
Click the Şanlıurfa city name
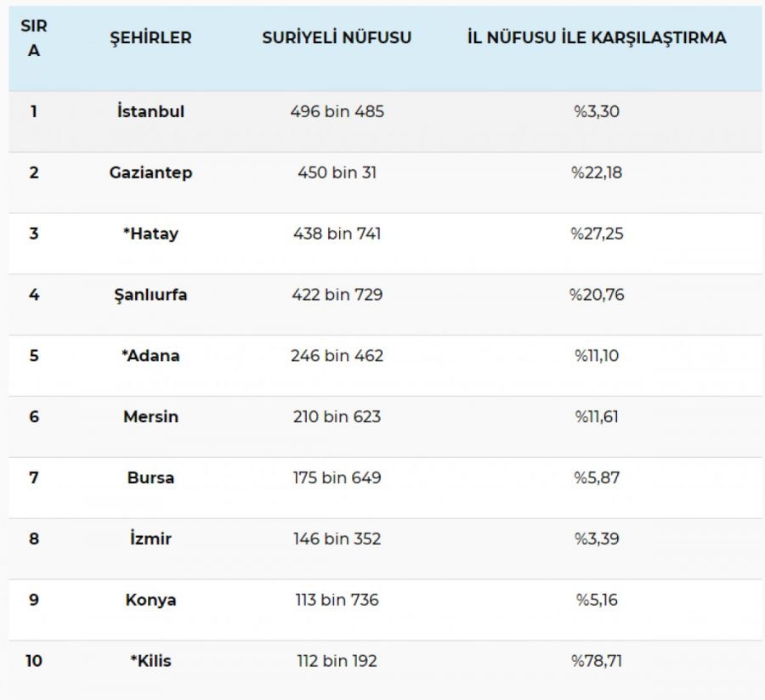tap(150, 295)
